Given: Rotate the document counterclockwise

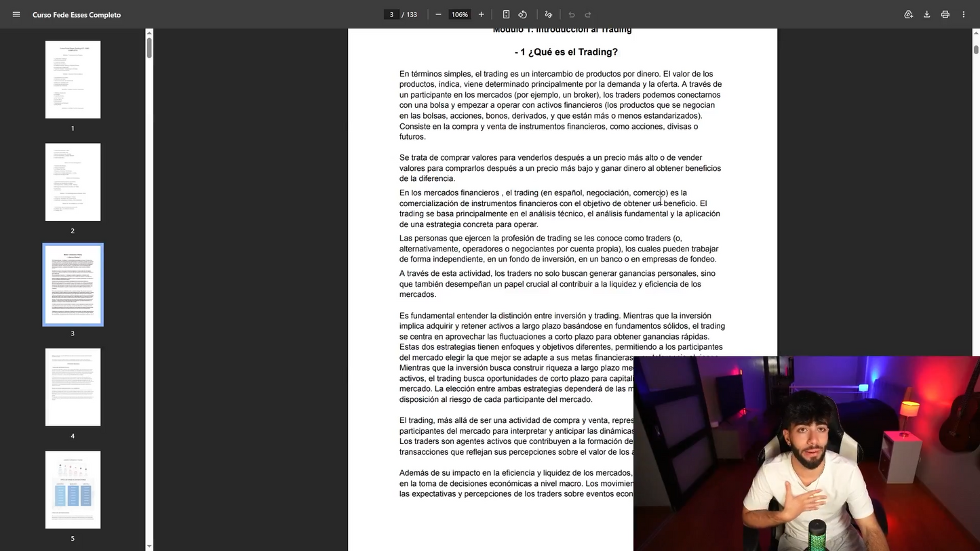Looking at the screenshot, I should (522, 14).
